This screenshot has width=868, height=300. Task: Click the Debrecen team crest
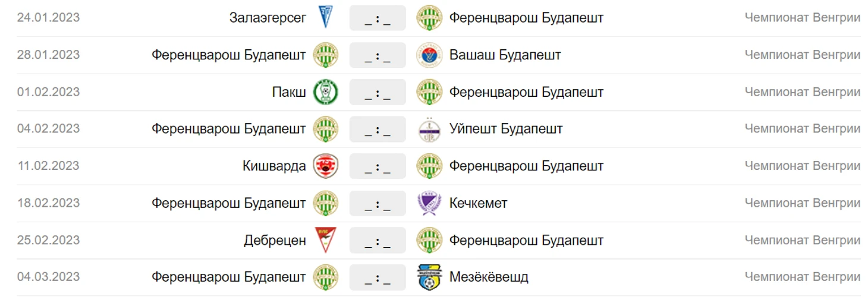(326, 241)
